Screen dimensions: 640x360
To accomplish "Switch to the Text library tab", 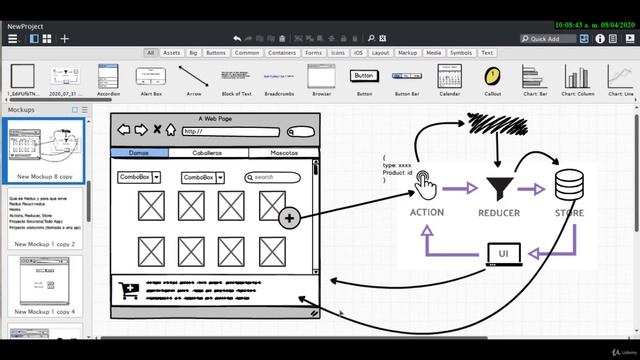I will tap(487, 53).
